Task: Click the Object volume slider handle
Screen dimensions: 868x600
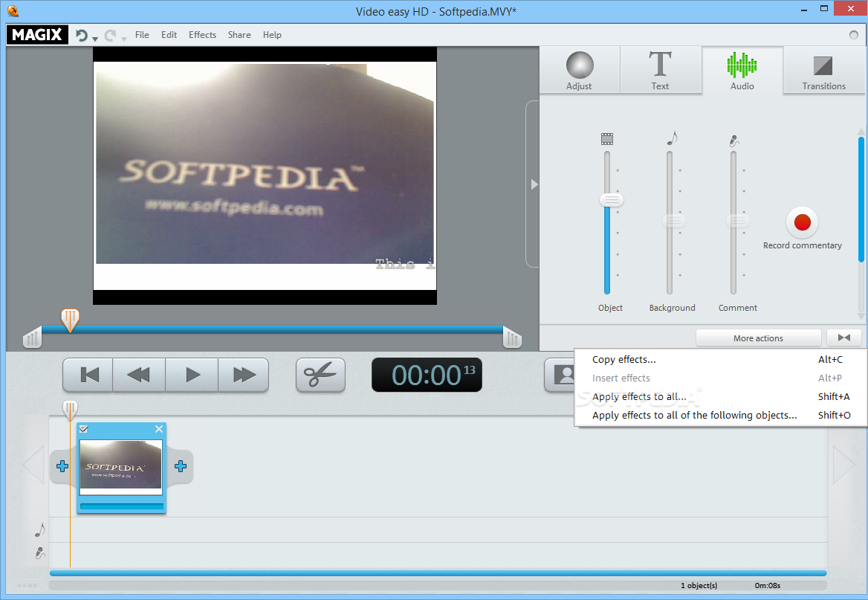Action: (x=611, y=200)
